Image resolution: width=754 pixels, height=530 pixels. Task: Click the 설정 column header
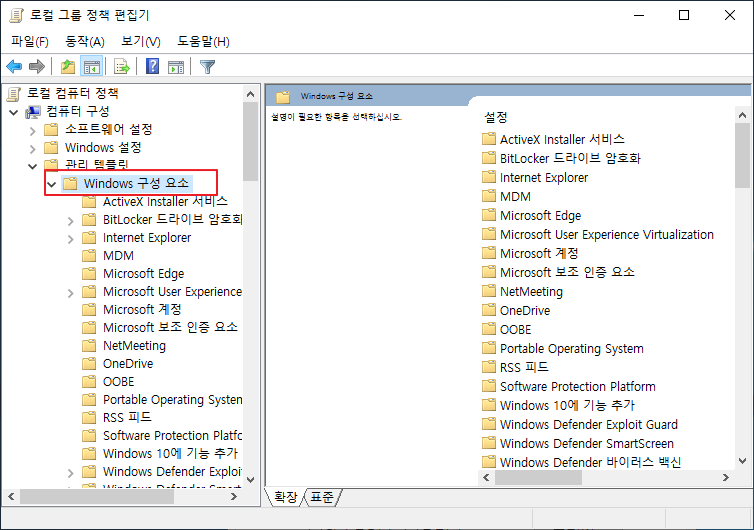(496, 117)
